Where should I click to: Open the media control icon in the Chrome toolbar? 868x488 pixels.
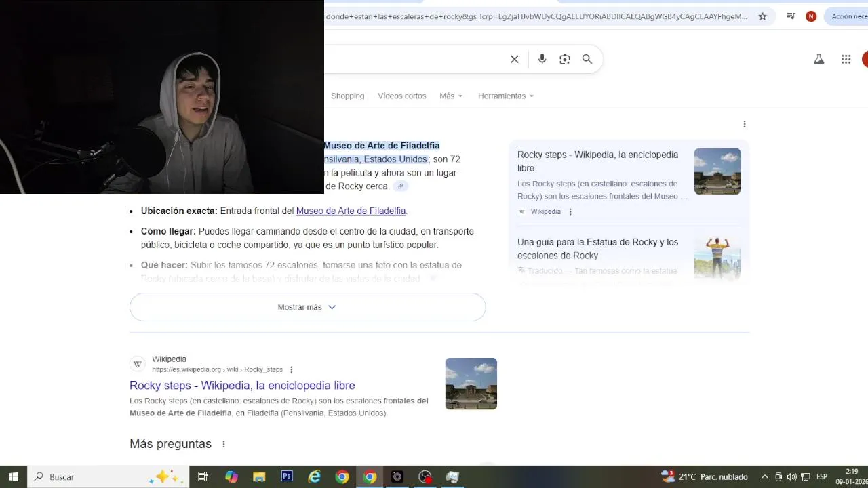pos(791,16)
